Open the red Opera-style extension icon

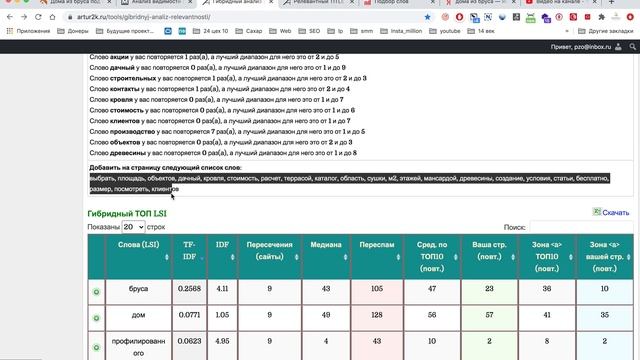point(460,17)
